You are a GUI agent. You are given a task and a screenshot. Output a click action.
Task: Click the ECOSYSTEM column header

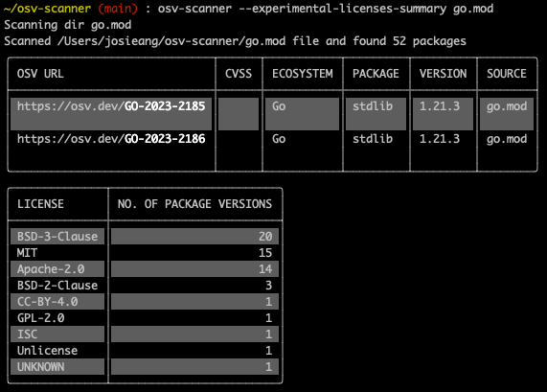303,74
